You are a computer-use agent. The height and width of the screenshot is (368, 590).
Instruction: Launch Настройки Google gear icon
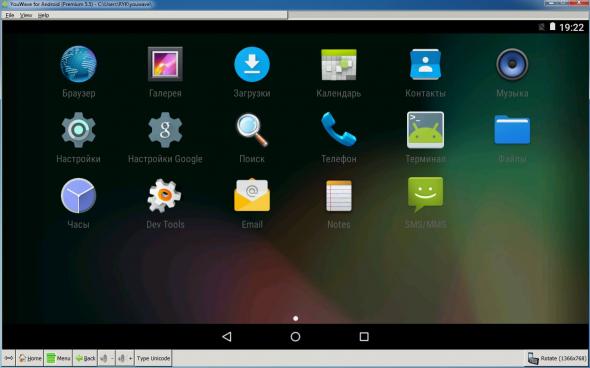point(165,130)
